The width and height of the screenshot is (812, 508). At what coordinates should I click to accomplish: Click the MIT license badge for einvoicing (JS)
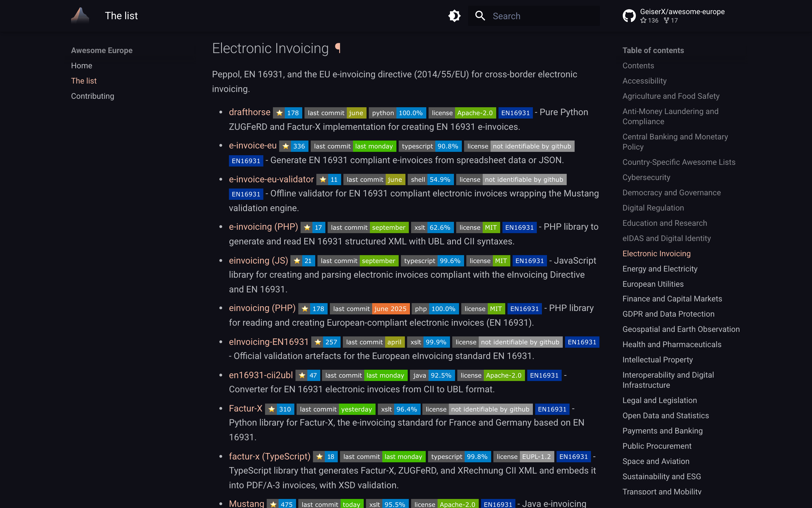click(488, 261)
